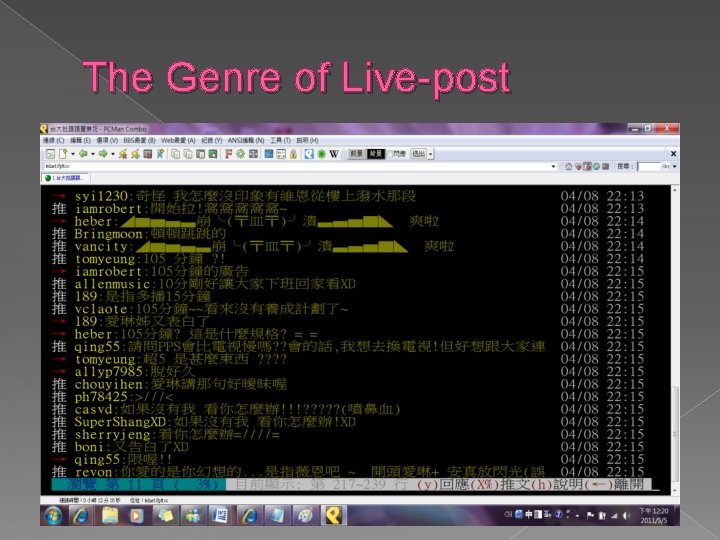Viewport: 720px width, 540px height.
Task: Expand the new connection dropdown arrow
Action: click(x=73, y=154)
